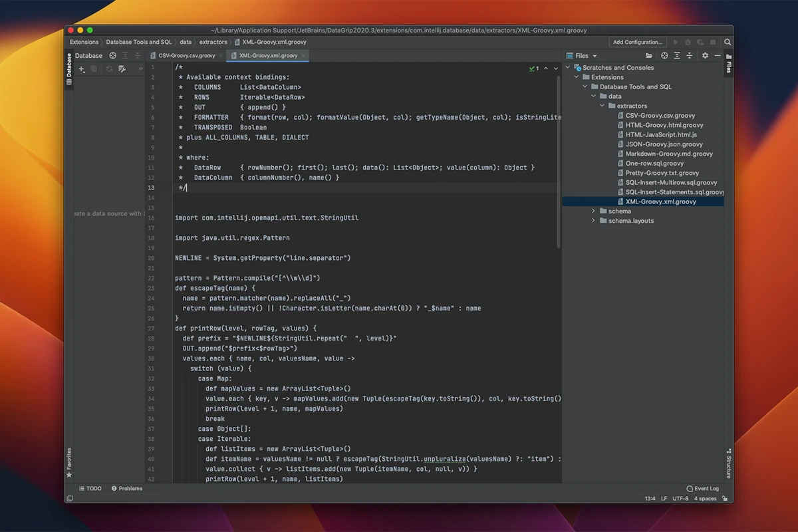The height and width of the screenshot is (532, 798).
Task: Open the Event Log
Action: coord(702,488)
